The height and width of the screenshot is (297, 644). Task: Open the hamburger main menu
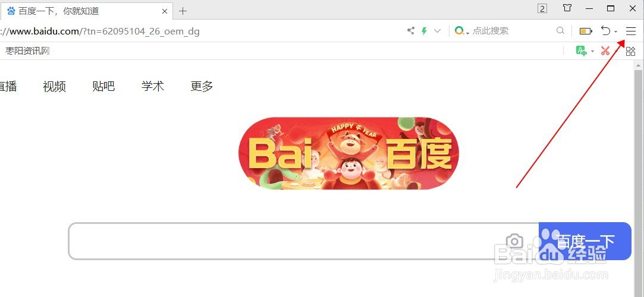tap(630, 31)
